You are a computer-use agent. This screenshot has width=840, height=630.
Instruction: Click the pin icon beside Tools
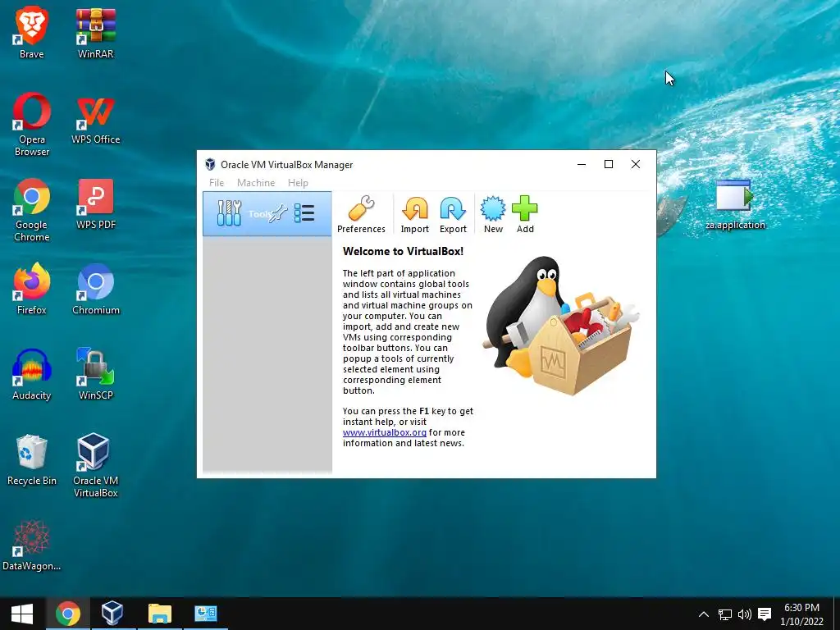pos(278,214)
